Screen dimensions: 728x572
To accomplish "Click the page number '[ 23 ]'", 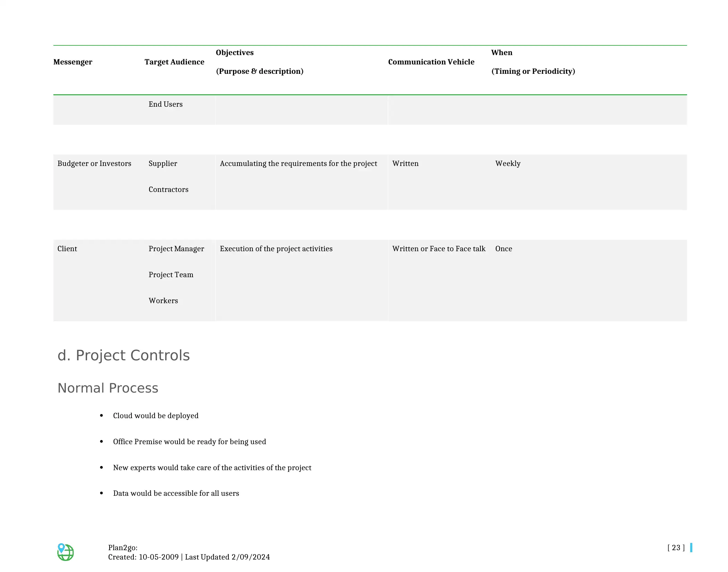I will tap(676, 548).
